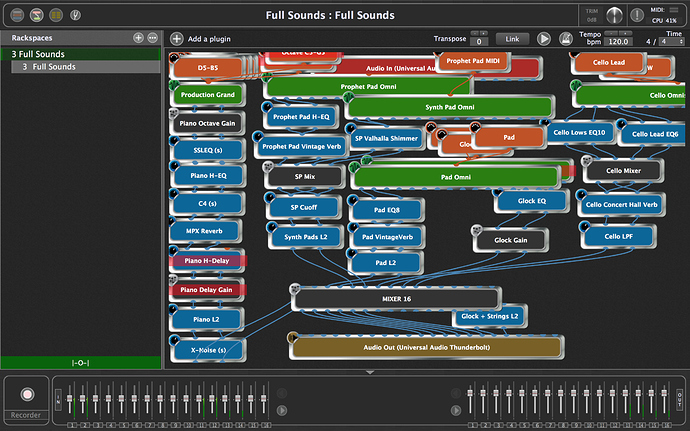Select the Pad Omni block
Screen dimensions: 690x431
tap(456, 177)
